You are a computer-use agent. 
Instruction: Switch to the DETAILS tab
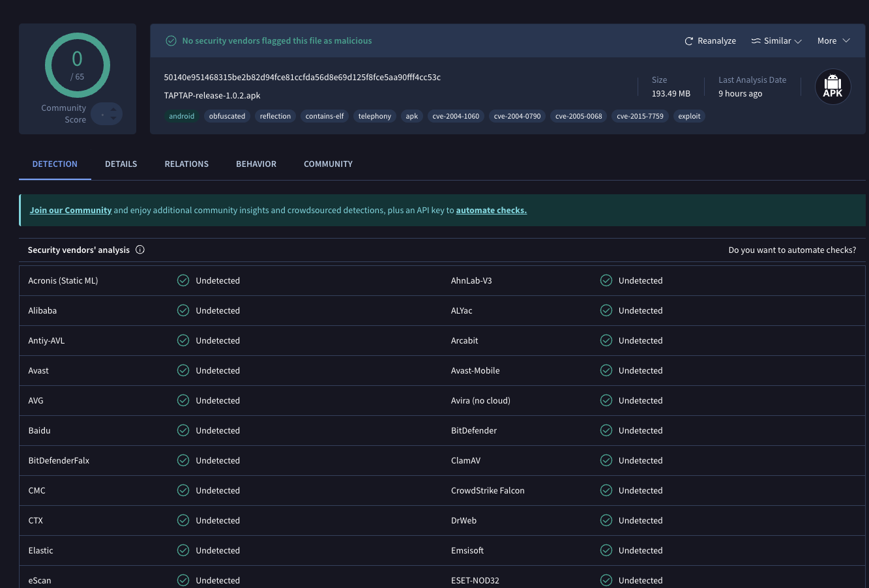point(121,164)
